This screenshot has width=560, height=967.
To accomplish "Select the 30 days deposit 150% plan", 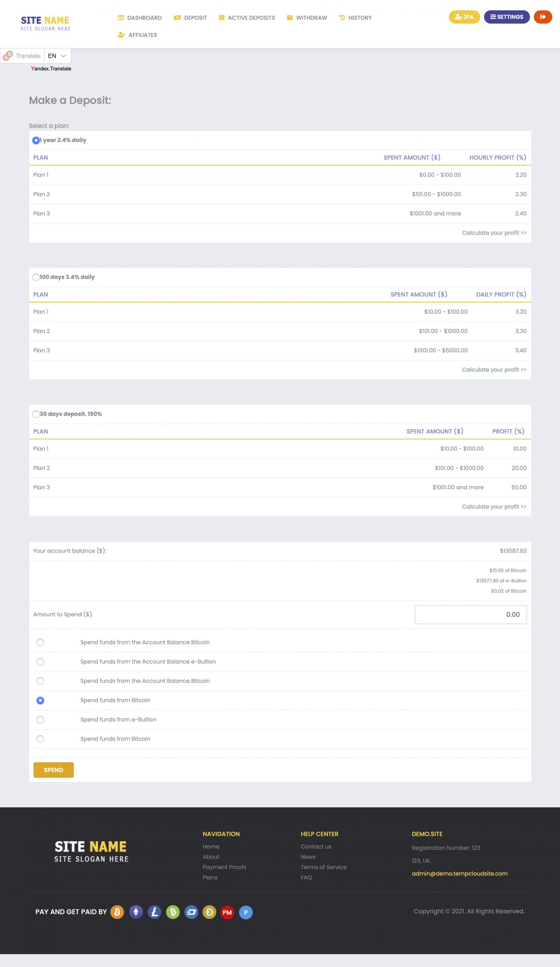I will [36, 414].
